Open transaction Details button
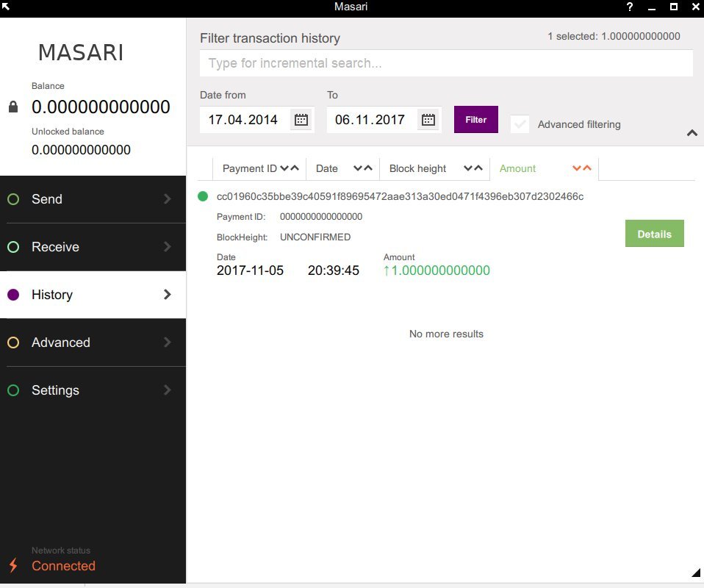The width and height of the screenshot is (704, 588). [x=654, y=234]
